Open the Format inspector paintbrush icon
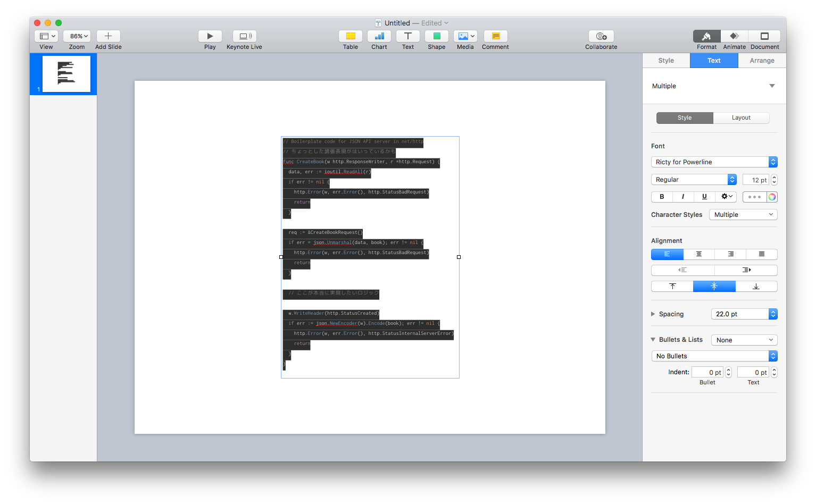The image size is (816, 504). point(707,36)
